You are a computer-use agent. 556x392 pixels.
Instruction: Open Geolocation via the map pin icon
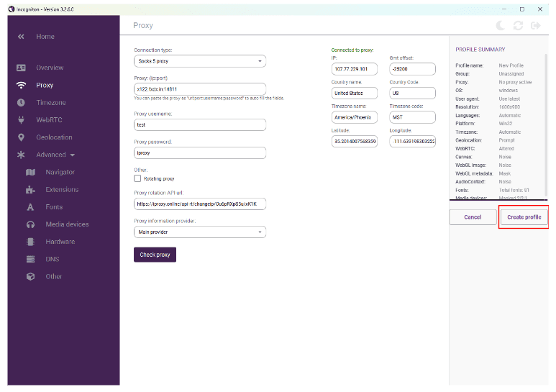[21, 137]
